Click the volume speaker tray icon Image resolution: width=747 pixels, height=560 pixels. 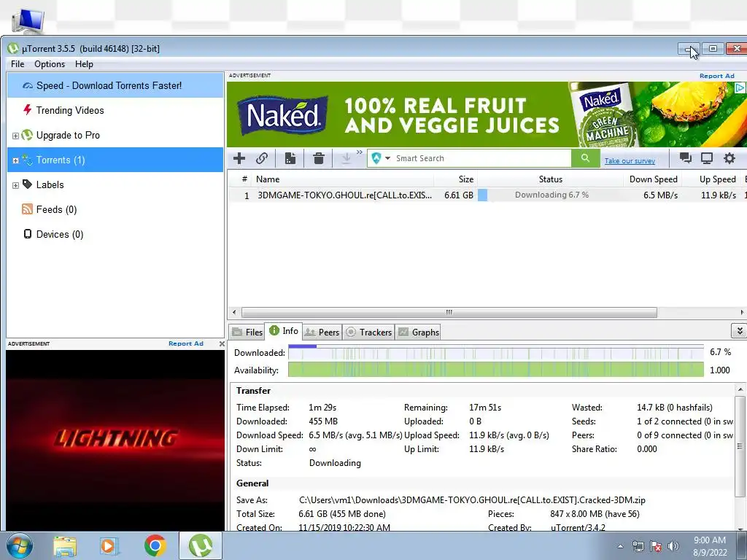(673, 546)
